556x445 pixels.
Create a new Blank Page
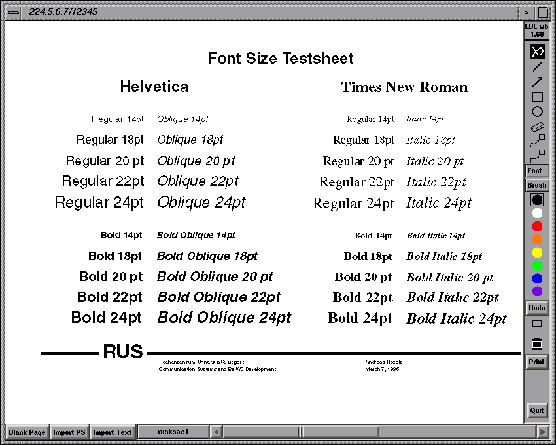[27, 432]
